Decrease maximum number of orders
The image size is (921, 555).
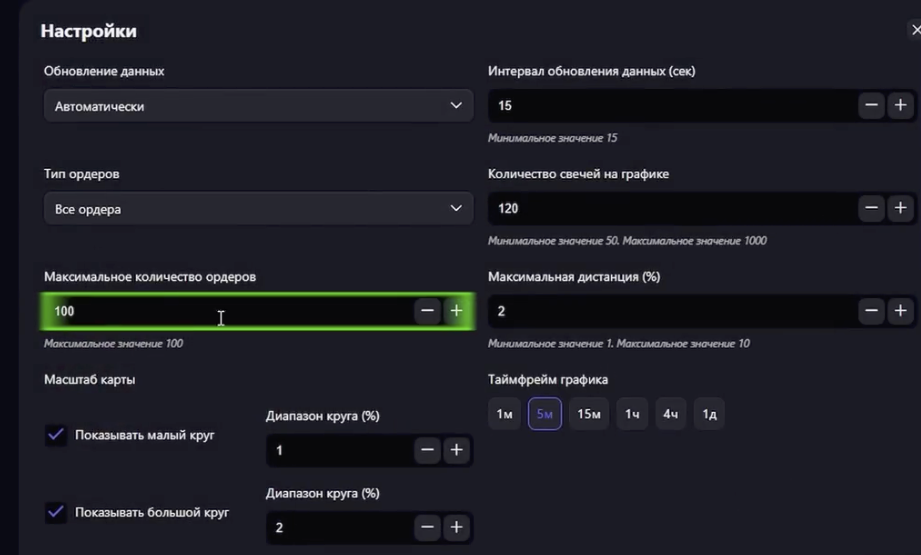[x=428, y=311]
